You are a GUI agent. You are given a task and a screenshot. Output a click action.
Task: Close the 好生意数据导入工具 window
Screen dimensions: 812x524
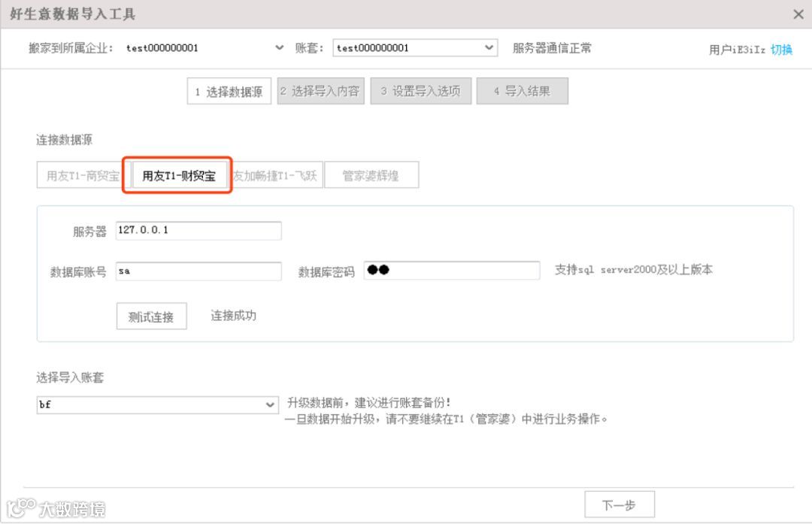[x=798, y=14]
